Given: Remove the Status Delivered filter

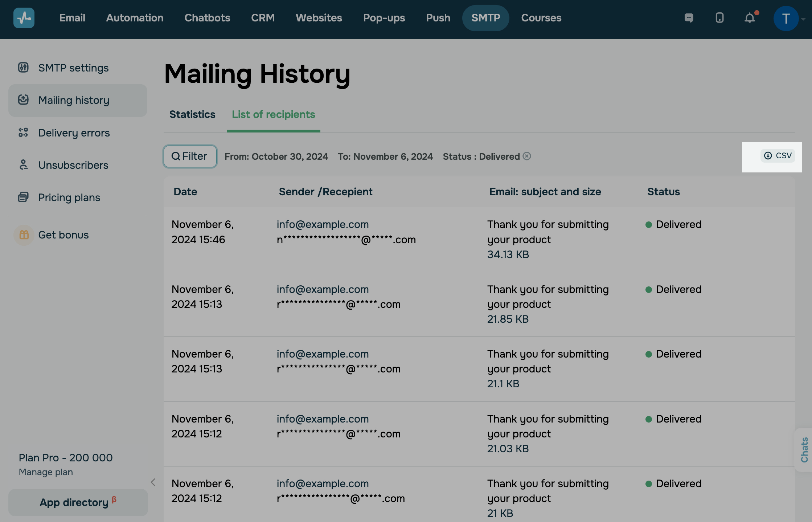Looking at the screenshot, I should pos(527,156).
